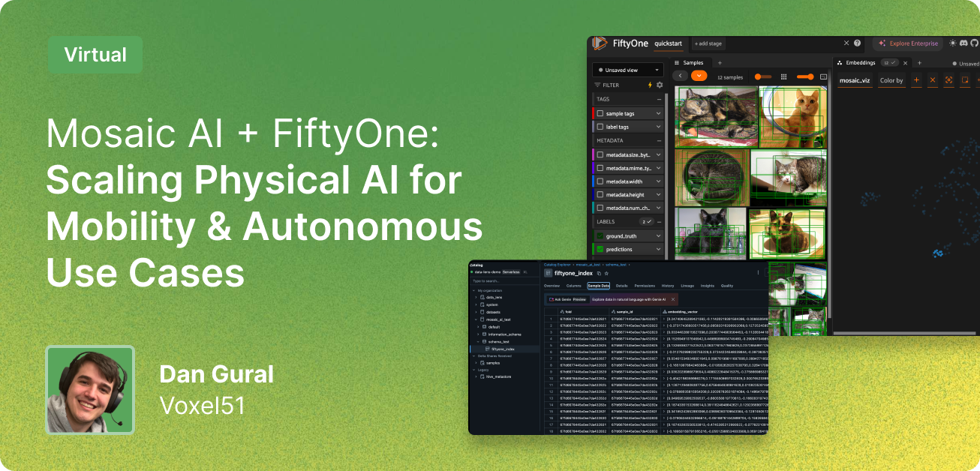Open the Discord icon in FiftyOne header
This screenshot has height=471, width=980.
pyautogui.click(x=963, y=43)
